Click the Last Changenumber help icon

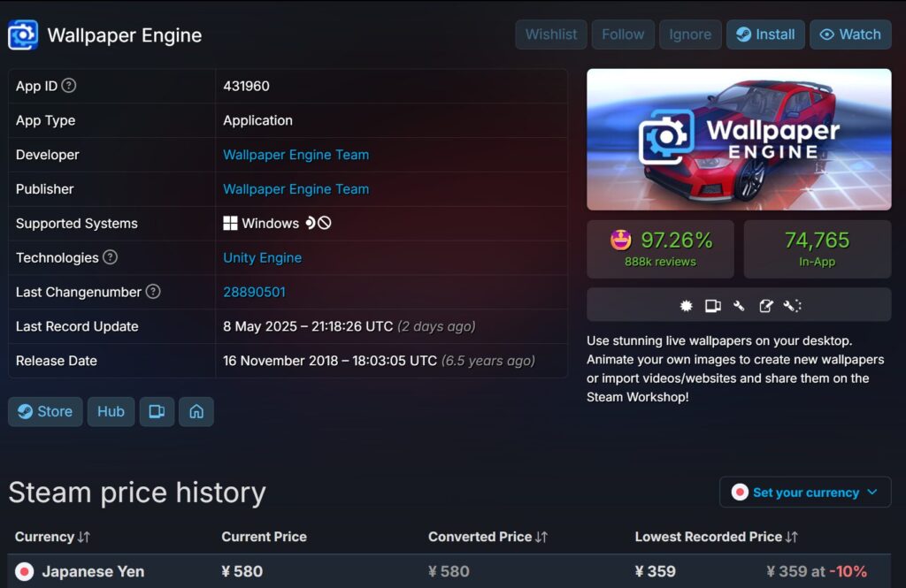click(x=153, y=292)
